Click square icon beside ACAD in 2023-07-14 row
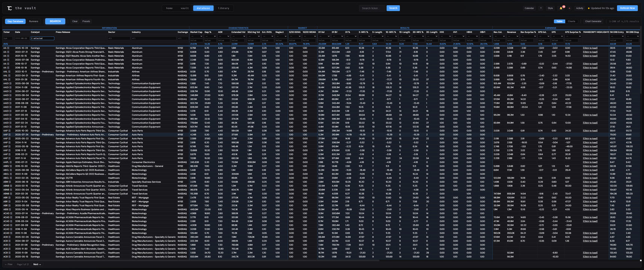 point(10,213)
